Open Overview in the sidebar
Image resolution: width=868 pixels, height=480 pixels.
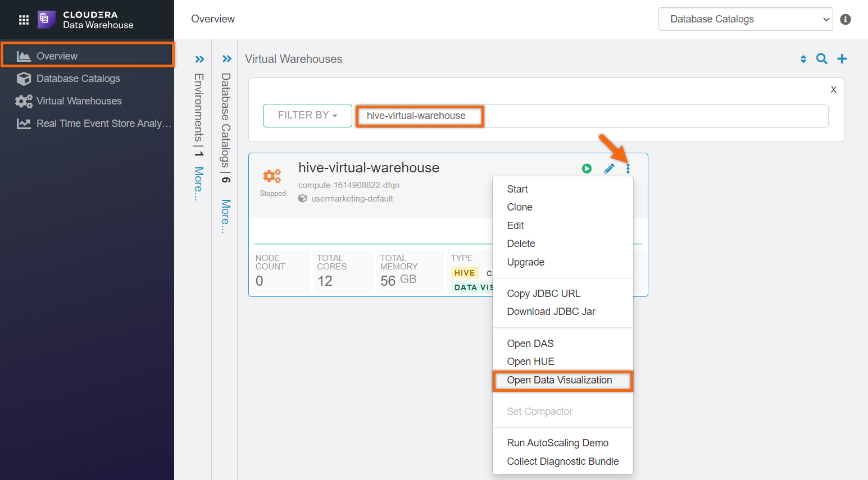point(88,56)
